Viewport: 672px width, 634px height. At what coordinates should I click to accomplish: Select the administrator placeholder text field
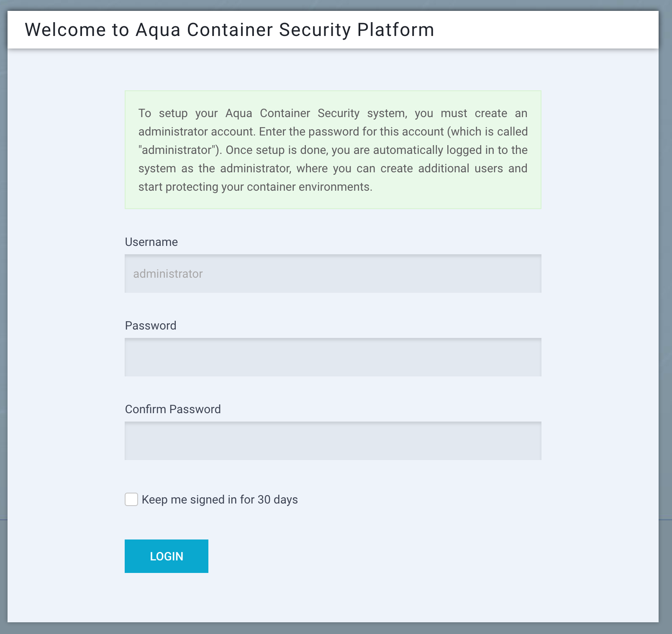333,274
